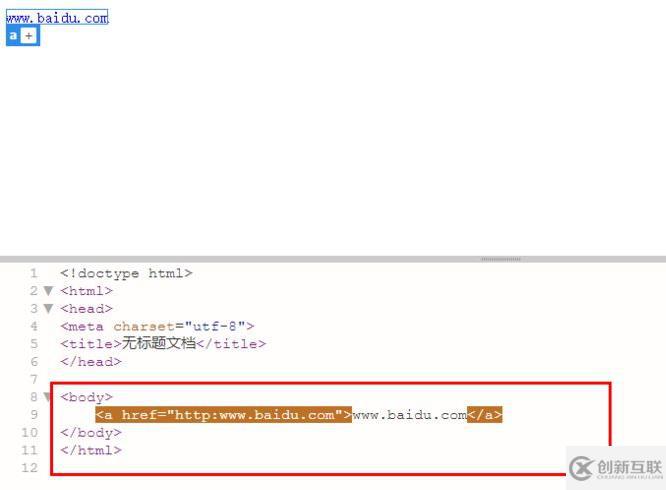Click the title text 无标题文档 on line 5
Screen dimensions: 666x490
tap(159, 343)
